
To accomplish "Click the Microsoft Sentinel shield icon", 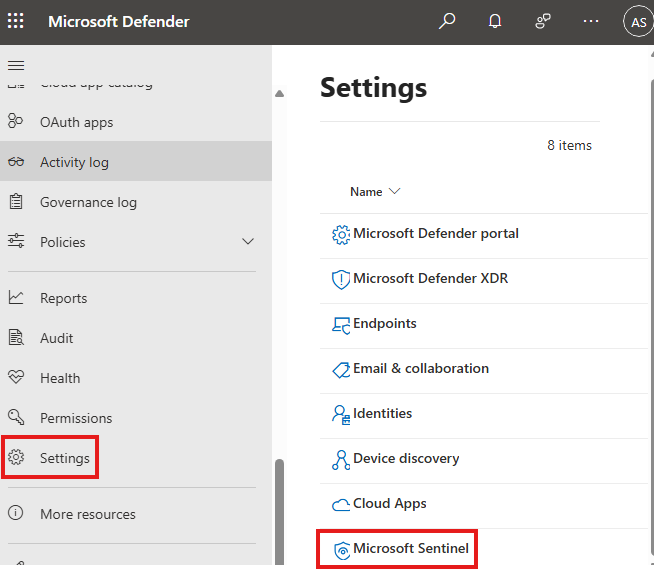I will pos(342,550).
